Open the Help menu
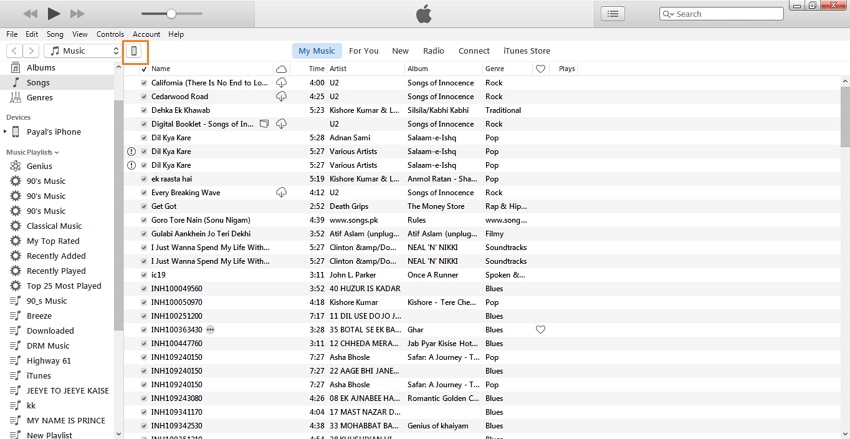Screen dimensions: 850x439 click(176, 34)
